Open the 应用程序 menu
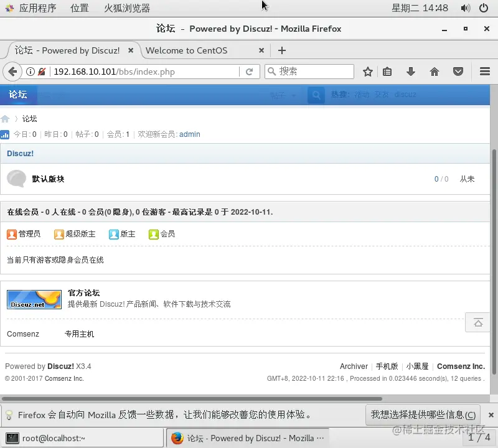Screen dimensions: 498x448 click(x=37, y=8)
